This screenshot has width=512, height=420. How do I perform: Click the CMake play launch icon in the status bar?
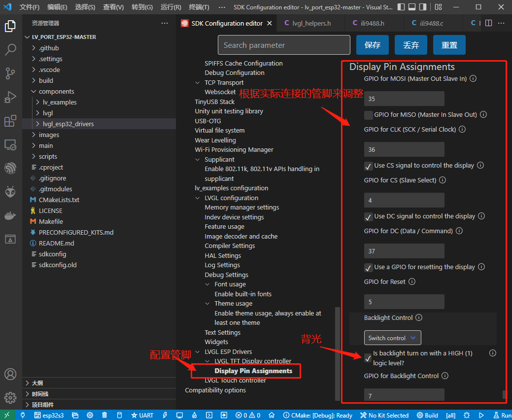(x=481, y=415)
